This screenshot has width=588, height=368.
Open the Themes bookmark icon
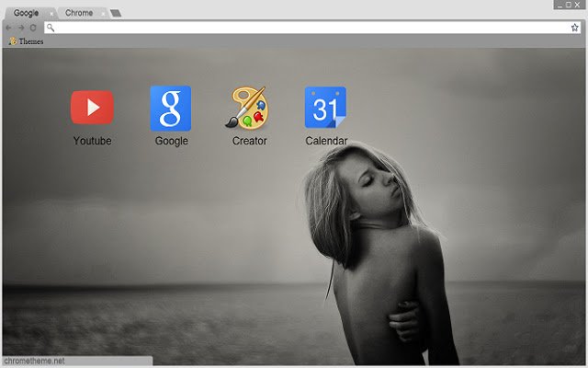(12, 40)
